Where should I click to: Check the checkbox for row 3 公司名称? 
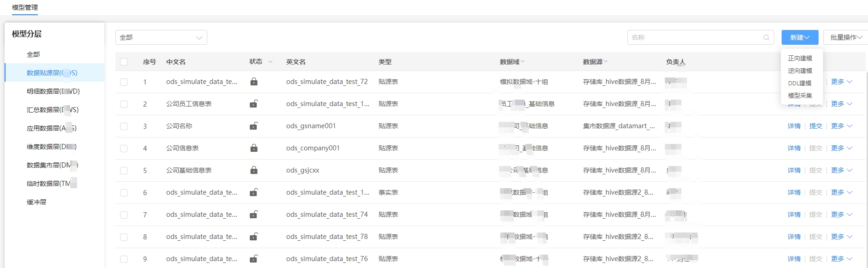124,126
